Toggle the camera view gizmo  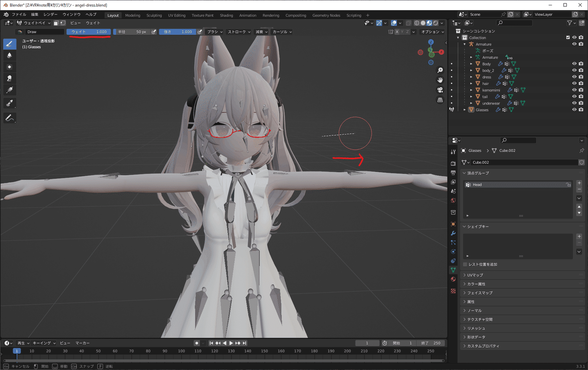[x=440, y=90]
